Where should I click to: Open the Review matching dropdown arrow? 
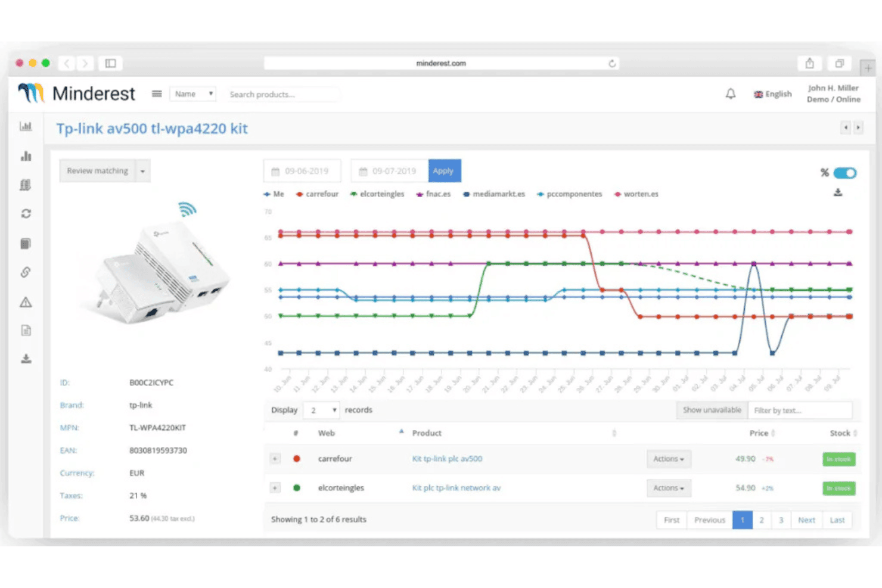coord(143,171)
